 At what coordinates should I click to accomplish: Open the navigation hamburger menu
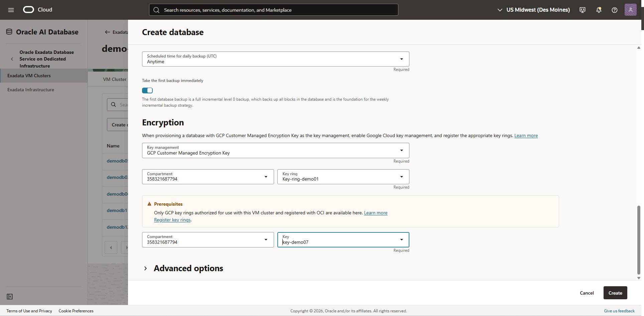(11, 10)
